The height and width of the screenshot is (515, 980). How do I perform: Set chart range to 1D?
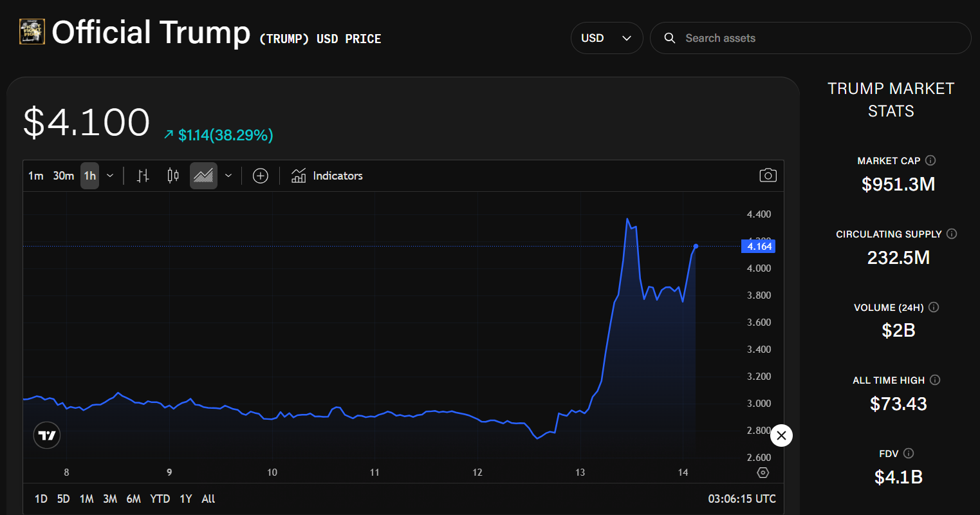pos(41,499)
